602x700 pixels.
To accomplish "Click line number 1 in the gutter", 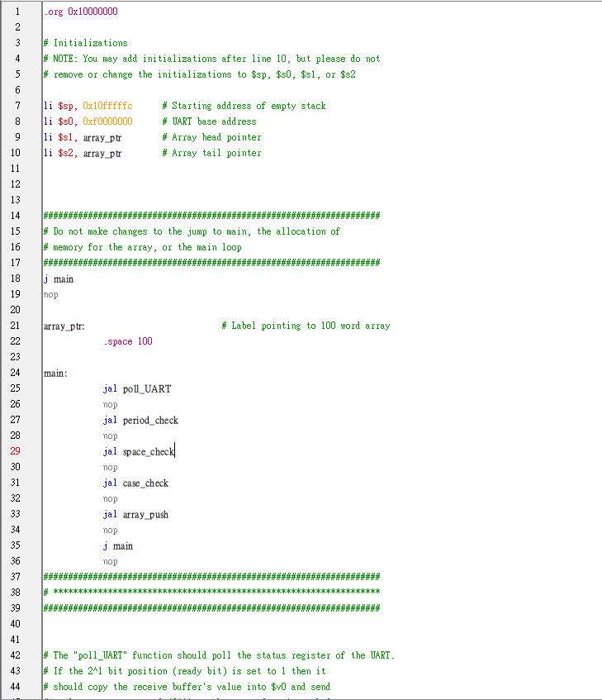I will click(x=17, y=12).
